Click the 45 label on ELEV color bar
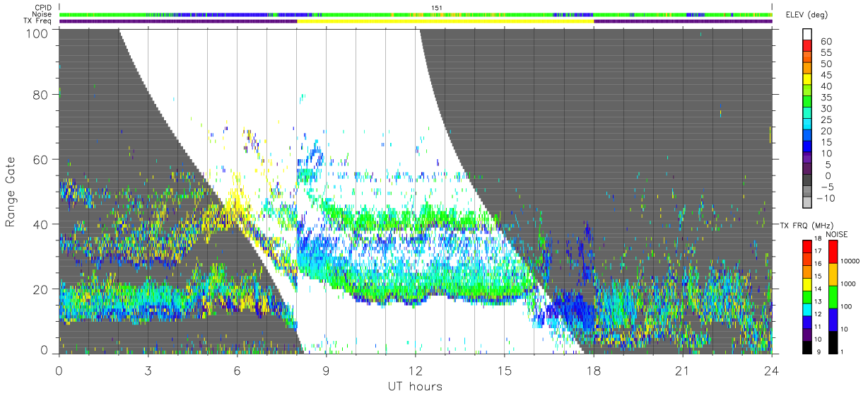Screen dimensions: 868x401 (x=826, y=75)
